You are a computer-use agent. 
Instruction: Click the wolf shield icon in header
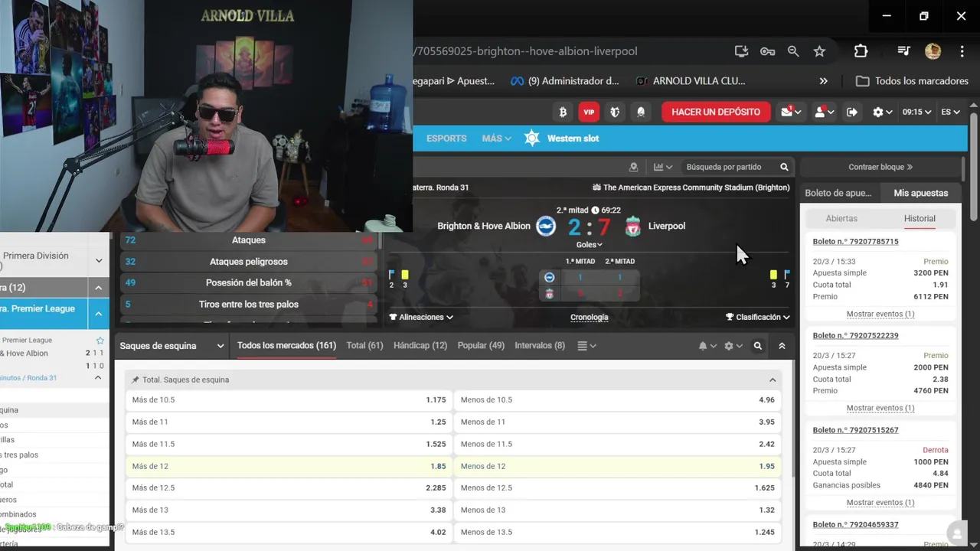tap(615, 112)
